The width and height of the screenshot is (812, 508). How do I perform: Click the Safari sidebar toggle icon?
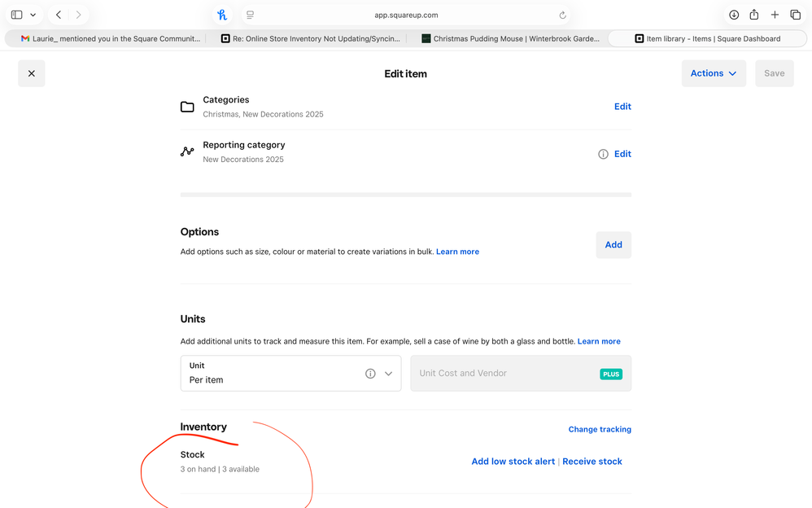tap(16, 15)
